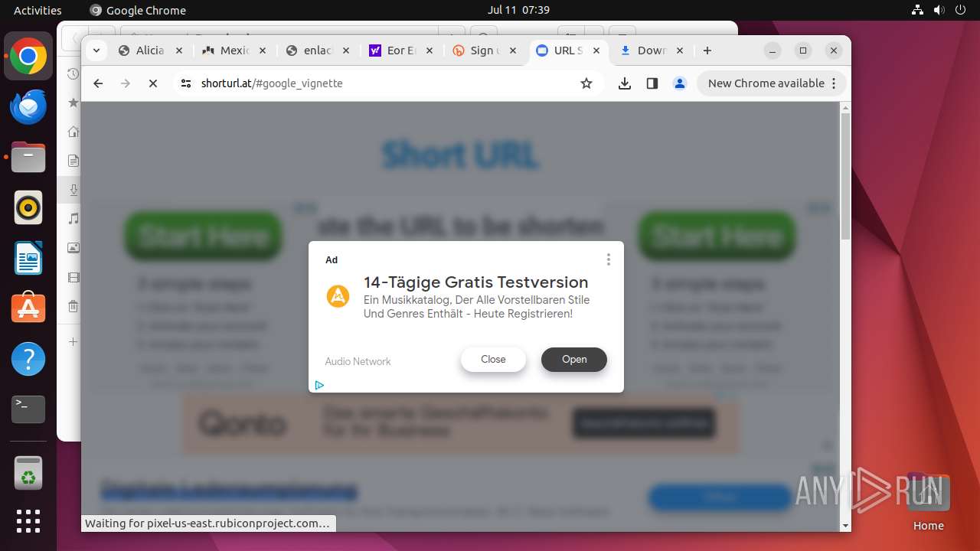Open Files from the dock

[x=28, y=158]
